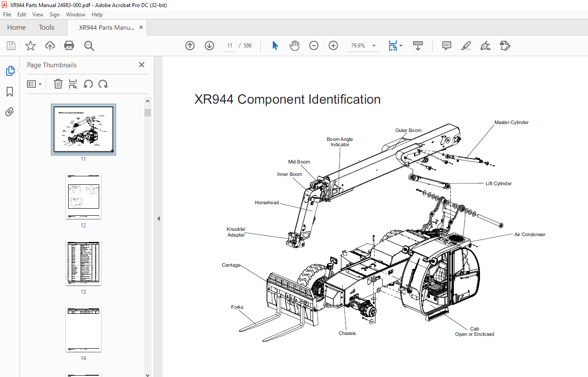Go to the previous page using the up arrow

click(190, 46)
